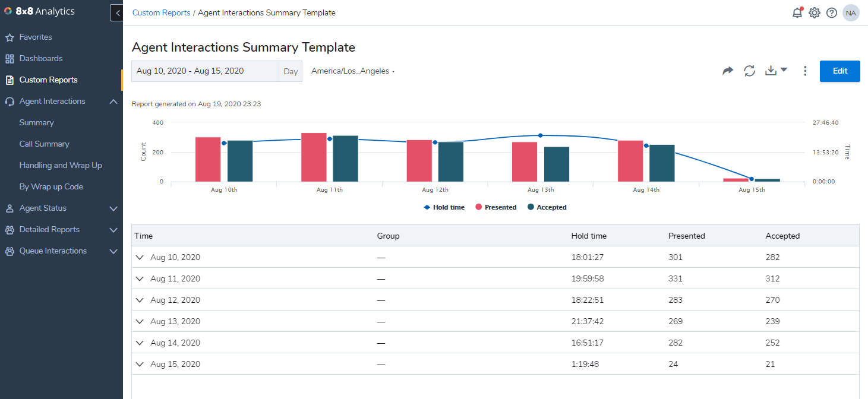The height and width of the screenshot is (399, 868).
Task: Click the help question mark icon
Action: (832, 12)
